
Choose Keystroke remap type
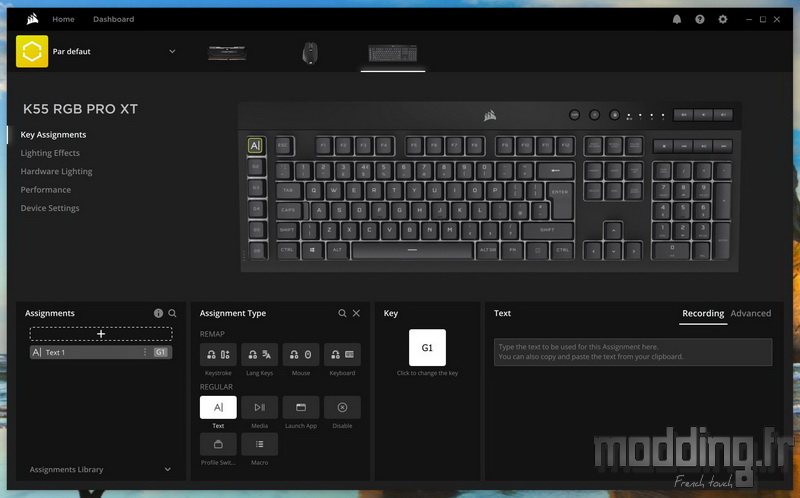coord(218,355)
